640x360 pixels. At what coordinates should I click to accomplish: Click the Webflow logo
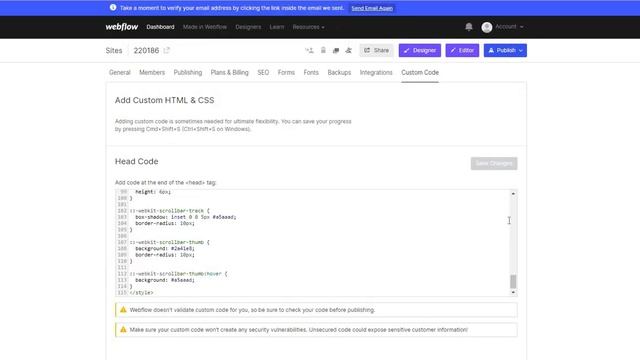(122, 27)
